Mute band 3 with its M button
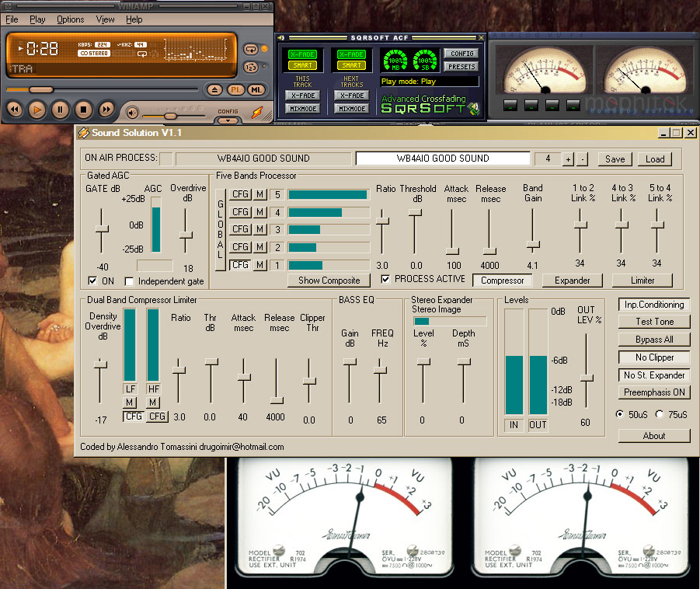Image resolution: width=700 pixels, height=589 pixels. pyautogui.click(x=259, y=229)
